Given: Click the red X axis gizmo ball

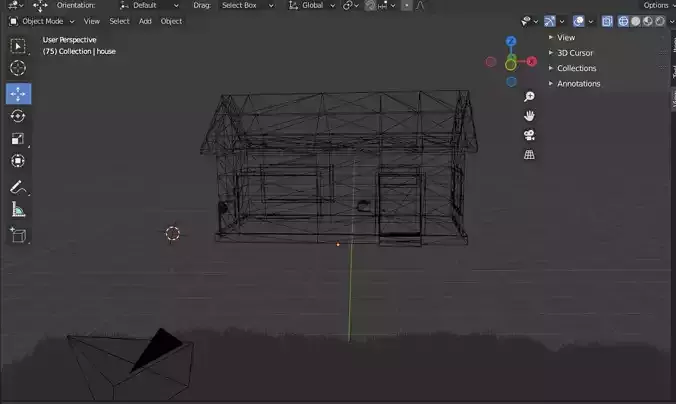Looking at the screenshot, I should point(532,62).
